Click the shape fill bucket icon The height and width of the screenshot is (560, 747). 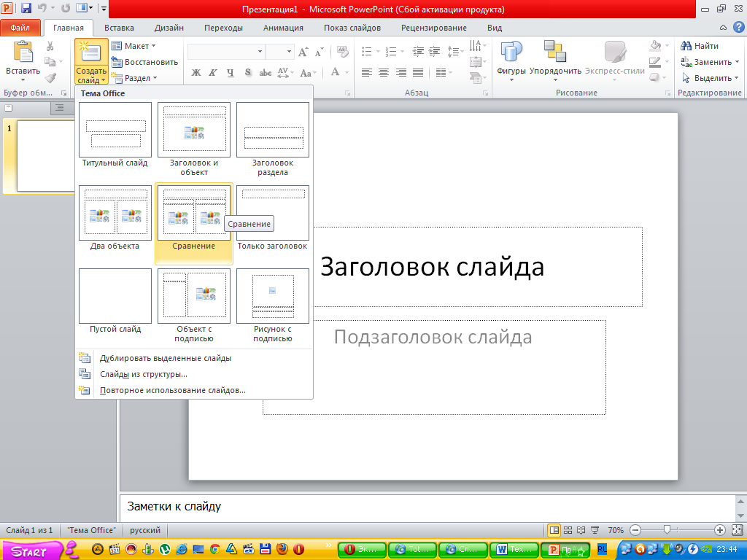[656, 46]
